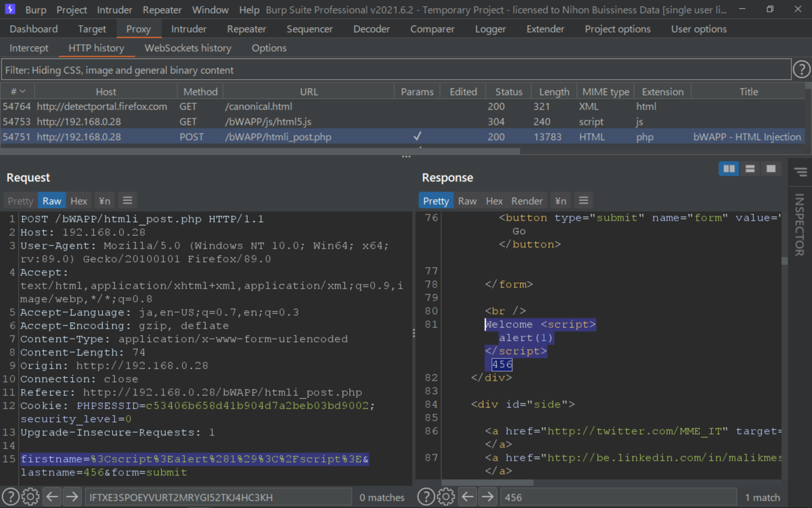Go to previous request search match

(52, 496)
